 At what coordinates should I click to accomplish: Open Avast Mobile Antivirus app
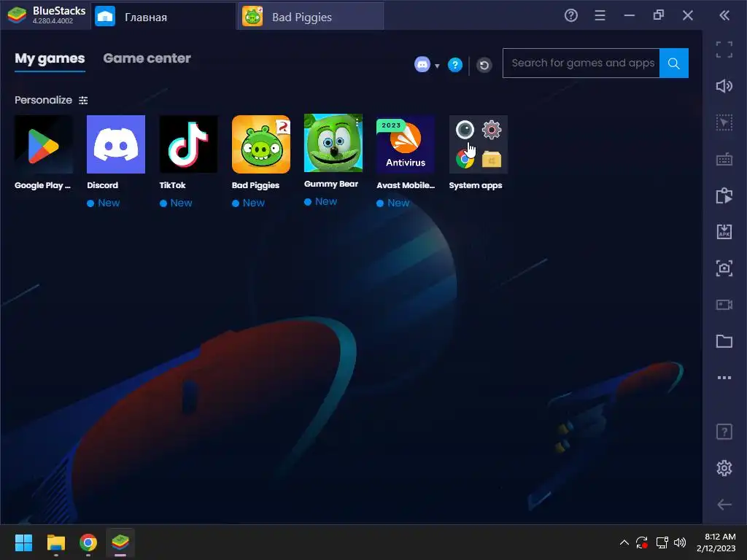[x=406, y=144]
